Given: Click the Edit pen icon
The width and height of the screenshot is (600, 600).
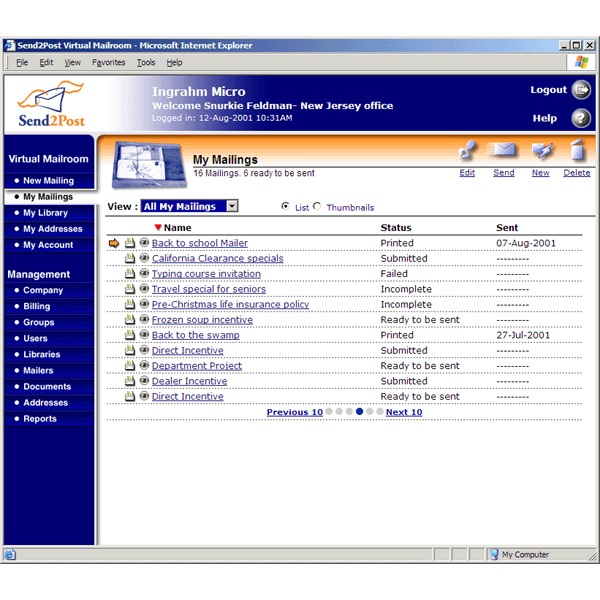Looking at the screenshot, I should [468, 150].
